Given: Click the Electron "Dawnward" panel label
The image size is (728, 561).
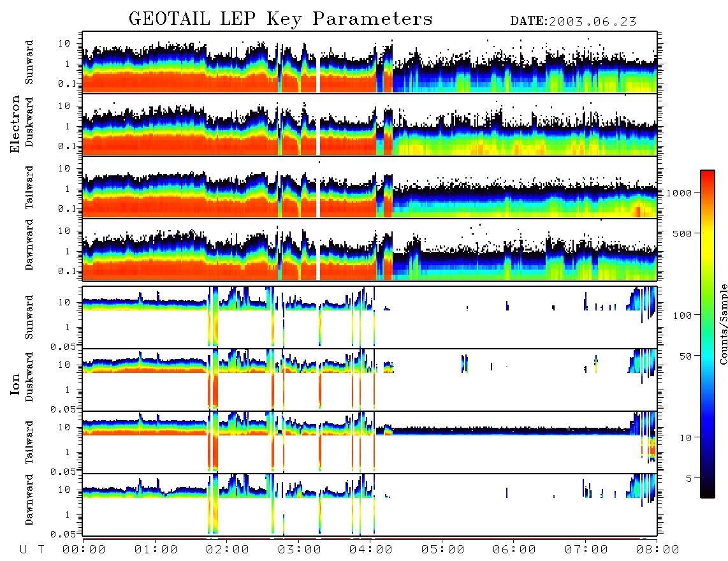Looking at the screenshot, I should click(x=29, y=245).
